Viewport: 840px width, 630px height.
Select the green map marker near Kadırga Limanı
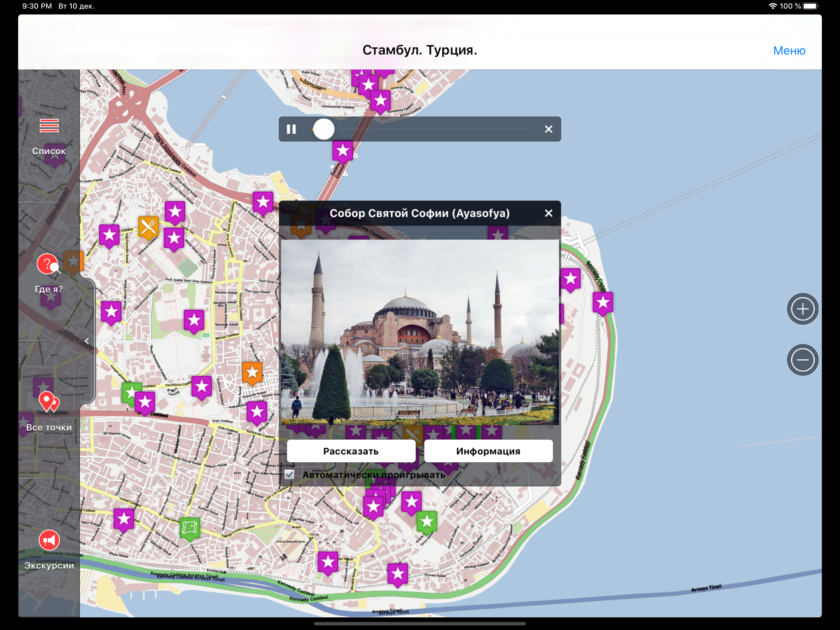[x=190, y=529]
